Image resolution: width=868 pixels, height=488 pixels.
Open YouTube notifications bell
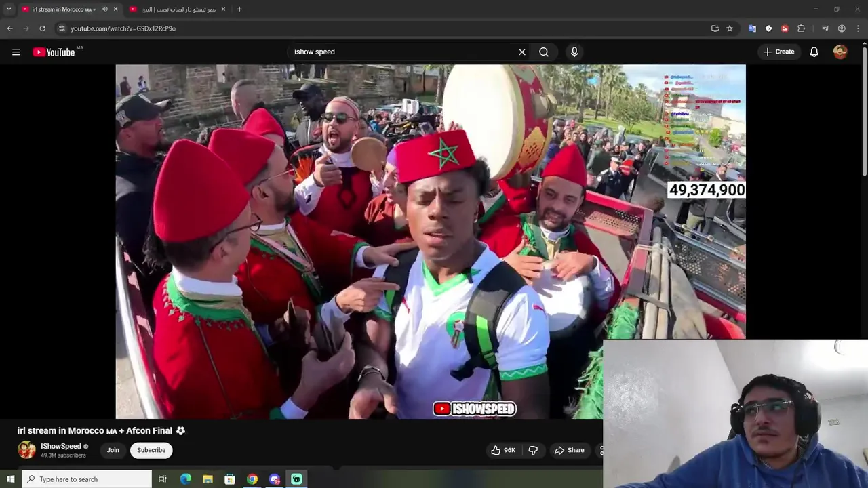tap(814, 52)
